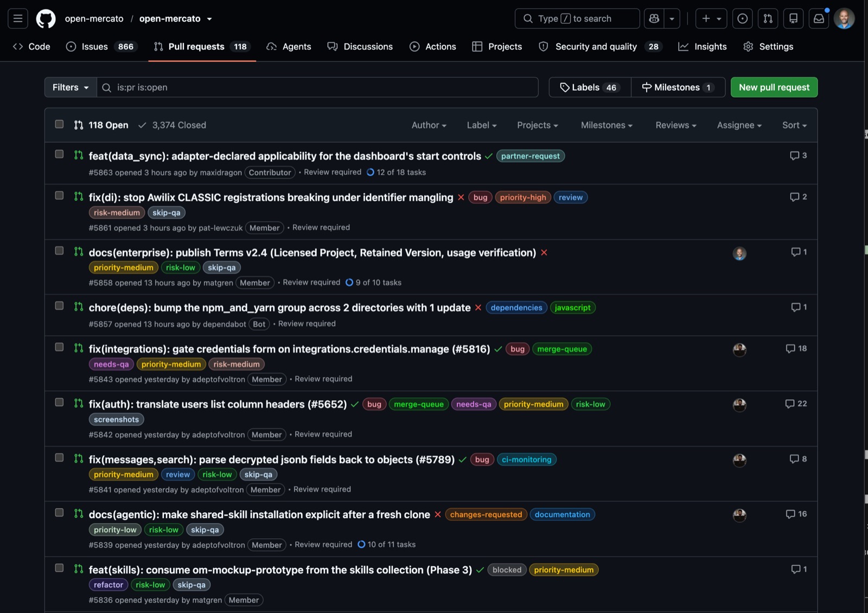Screen dimensions: 868x613
Task: Select the checkbox for feat(data_sync) PR
Action: point(59,154)
